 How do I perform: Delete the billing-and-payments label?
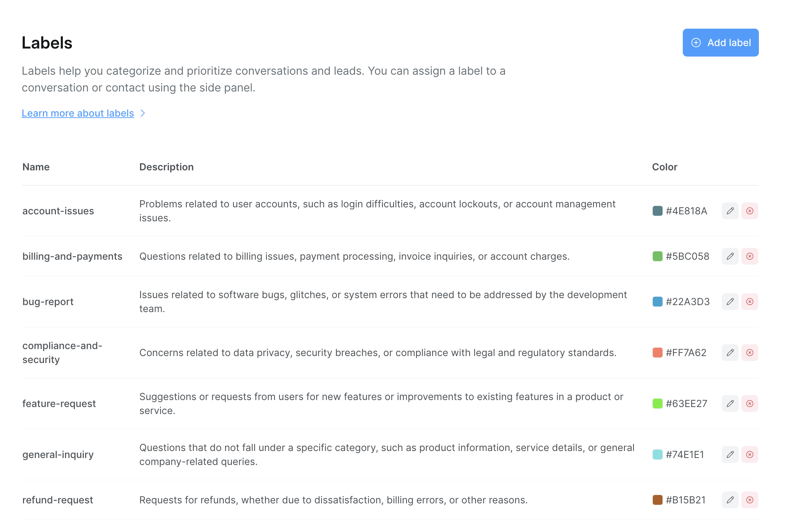click(749, 256)
